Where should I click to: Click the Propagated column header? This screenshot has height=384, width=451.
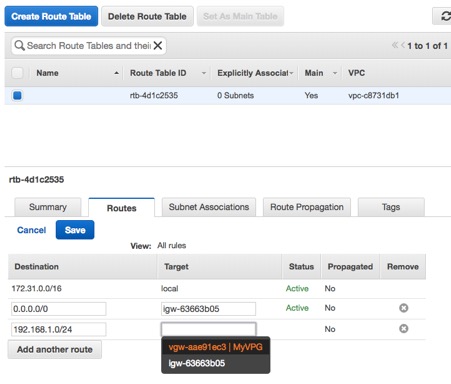click(x=350, y=267)
